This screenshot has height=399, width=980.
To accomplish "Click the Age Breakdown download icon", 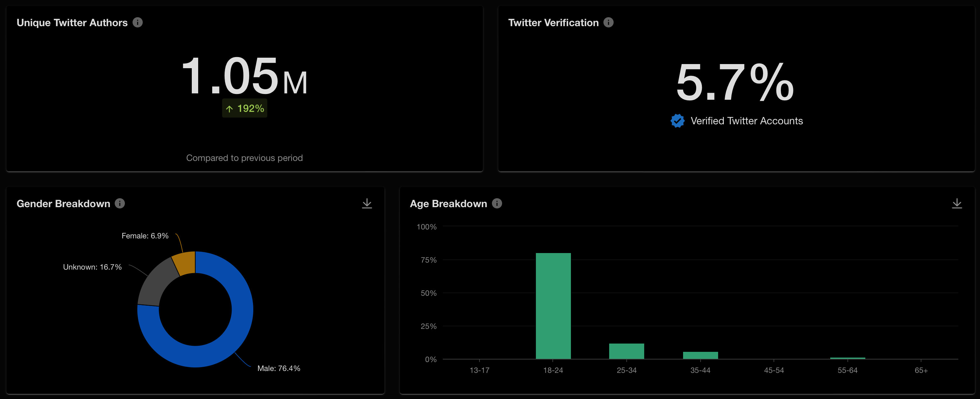I will point(957,203).
